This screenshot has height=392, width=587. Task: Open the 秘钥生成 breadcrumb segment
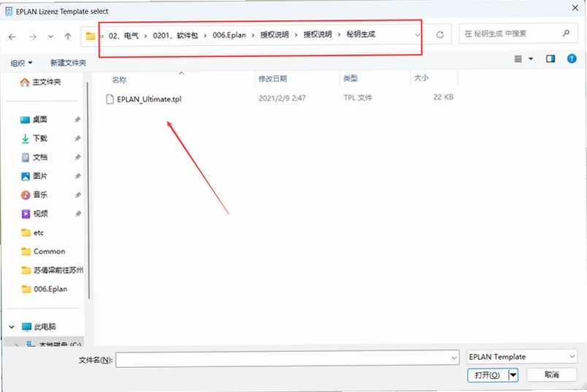pyautogui.click(x=361, y=34)
